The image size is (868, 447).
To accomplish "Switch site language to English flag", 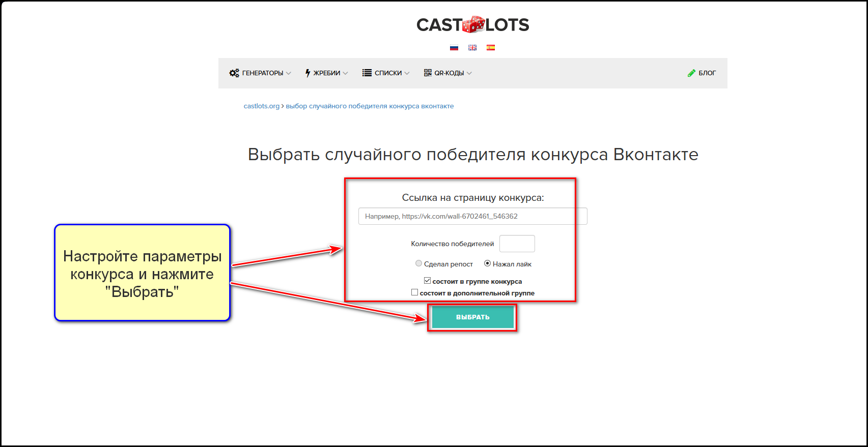I will point(472,48).
